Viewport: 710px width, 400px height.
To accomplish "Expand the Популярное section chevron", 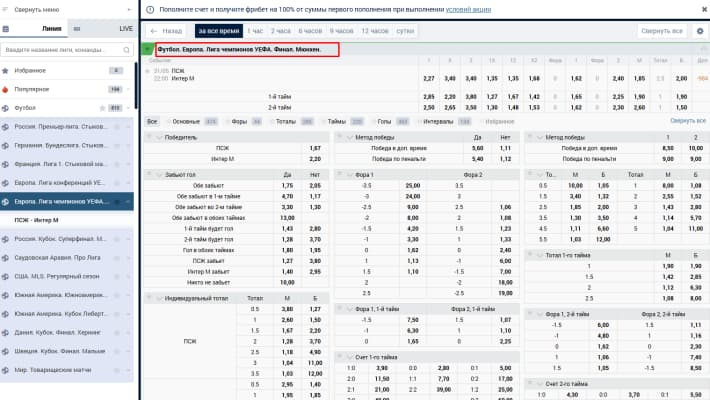I will point(129,89).
